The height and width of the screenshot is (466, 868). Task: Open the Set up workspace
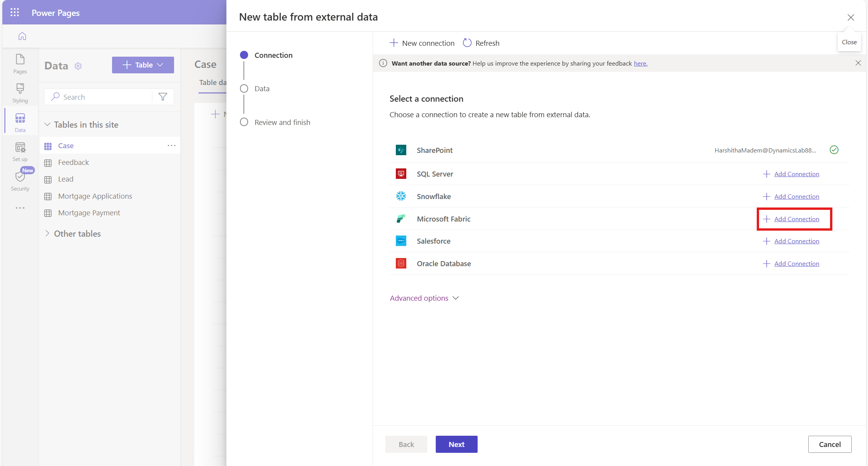(20, 152)
